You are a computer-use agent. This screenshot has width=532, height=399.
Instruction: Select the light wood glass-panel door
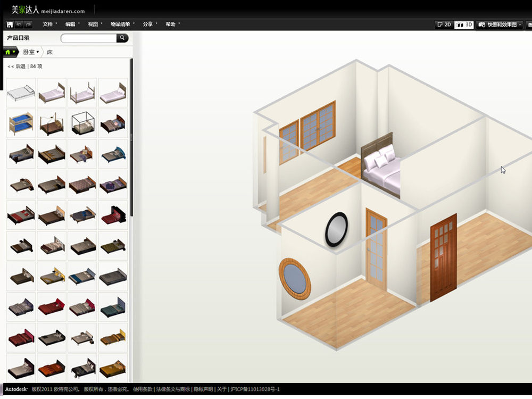point(376,249)
